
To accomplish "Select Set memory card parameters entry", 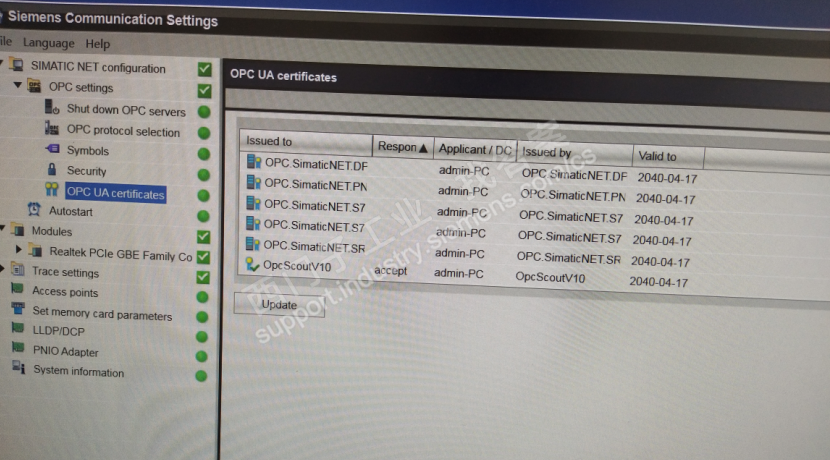I will pyautogui.click(x=102, y=313).
